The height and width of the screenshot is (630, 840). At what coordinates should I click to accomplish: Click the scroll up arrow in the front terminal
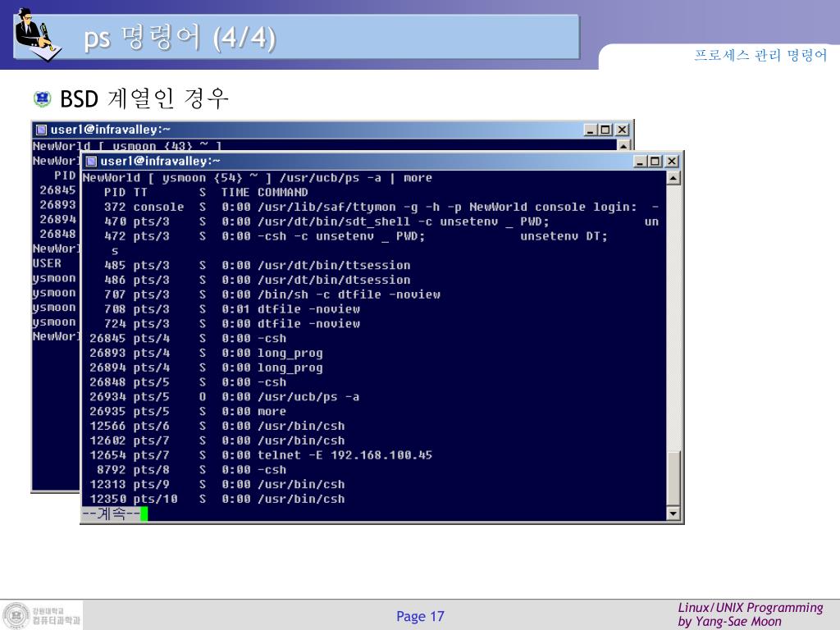coord(673,178)
